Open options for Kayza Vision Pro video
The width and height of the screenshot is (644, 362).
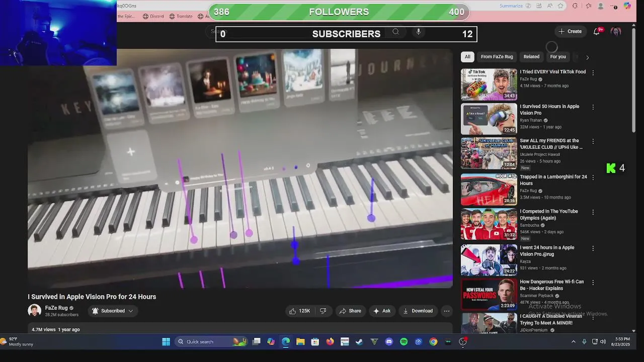coord(593,248)
